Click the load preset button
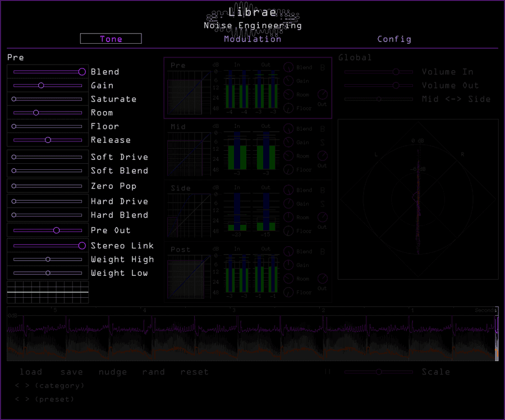The image size is (505, 420). [x=31, y=372]
